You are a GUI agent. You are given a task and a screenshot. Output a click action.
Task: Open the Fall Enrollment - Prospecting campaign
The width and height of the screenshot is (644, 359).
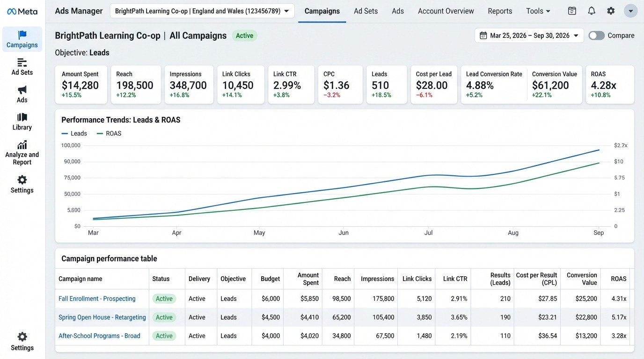pos(97,299)
